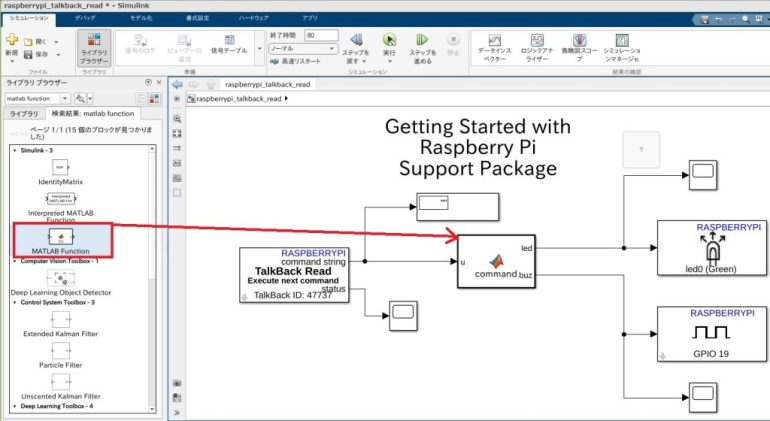Collapse the Simulink - 3 results group
The width and height of the screenshot is (770, 421).
tap(14, 150)
